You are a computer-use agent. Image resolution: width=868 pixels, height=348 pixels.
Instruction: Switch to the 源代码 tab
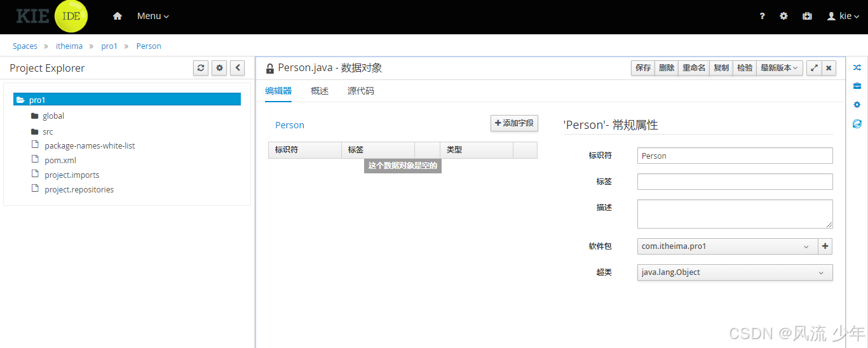[361, 91]
